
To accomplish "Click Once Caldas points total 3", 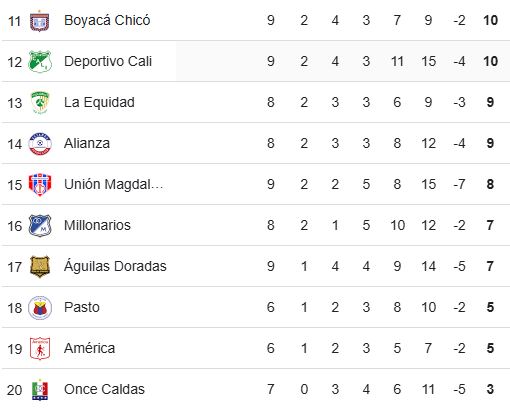I will point(490,389).
